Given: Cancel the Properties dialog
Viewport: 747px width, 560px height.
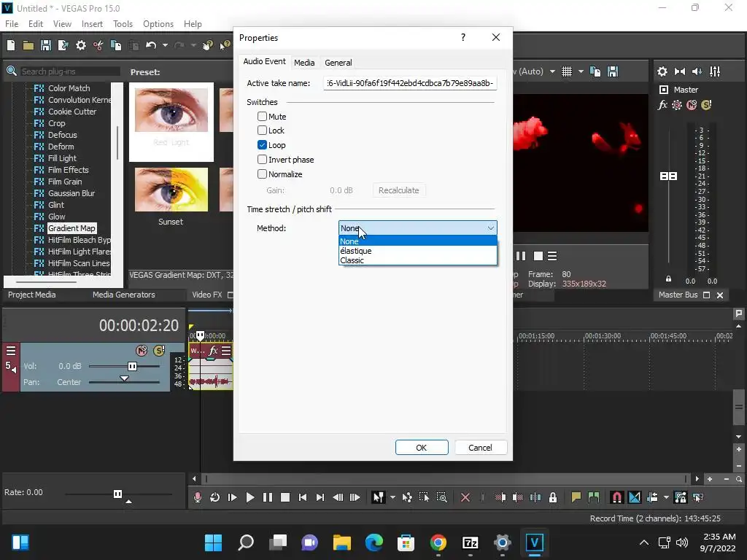Looking at the screenshot, I should (x=480, y=448).
